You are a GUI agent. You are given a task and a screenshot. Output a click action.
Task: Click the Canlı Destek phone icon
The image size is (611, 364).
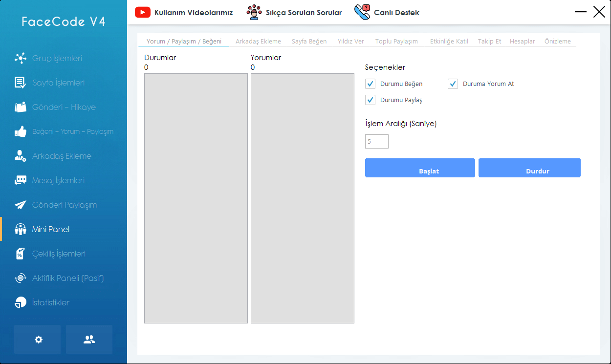pyautogui.click(x=362, y=12)
